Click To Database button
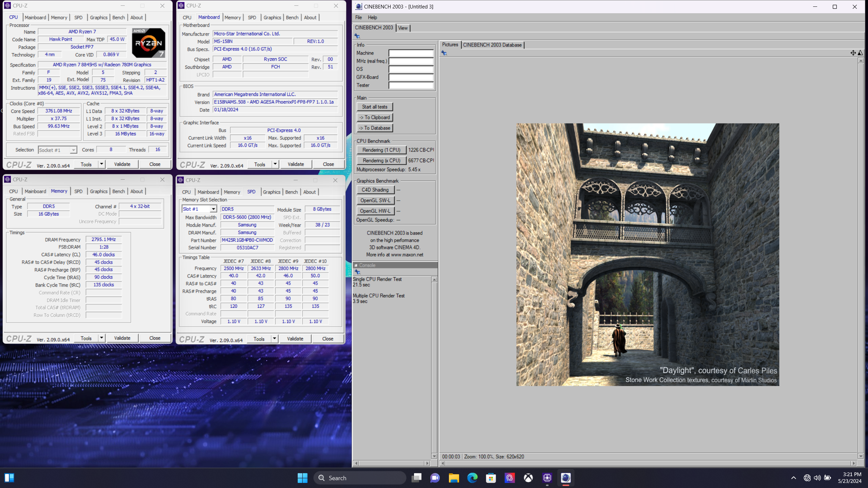This screenshot has width=868, height=488. click(375, 128)
